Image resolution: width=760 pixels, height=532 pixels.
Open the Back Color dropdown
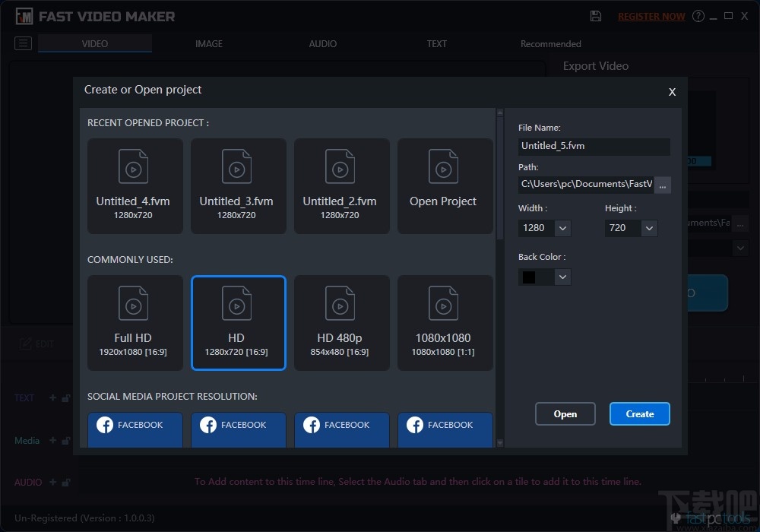tap(562, 277)
